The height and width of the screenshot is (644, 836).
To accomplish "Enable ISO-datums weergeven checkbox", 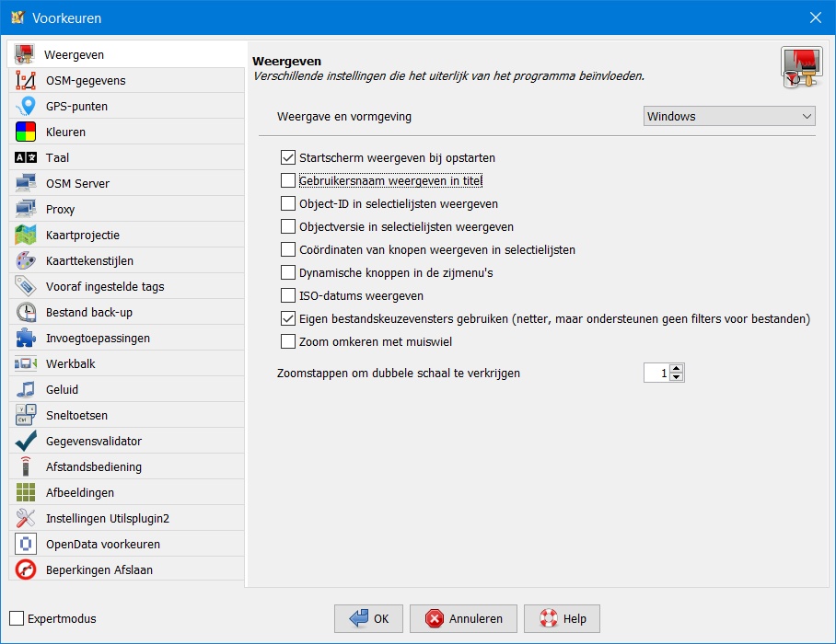I will tap(288, 296).
